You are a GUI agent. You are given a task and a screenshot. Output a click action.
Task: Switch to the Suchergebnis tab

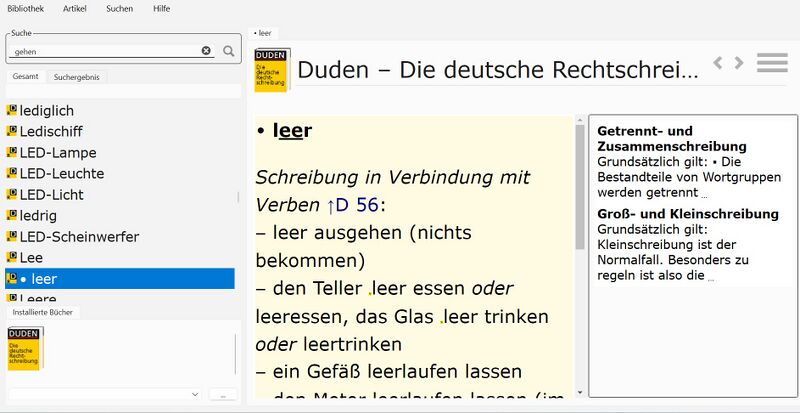tap(77, 77)
